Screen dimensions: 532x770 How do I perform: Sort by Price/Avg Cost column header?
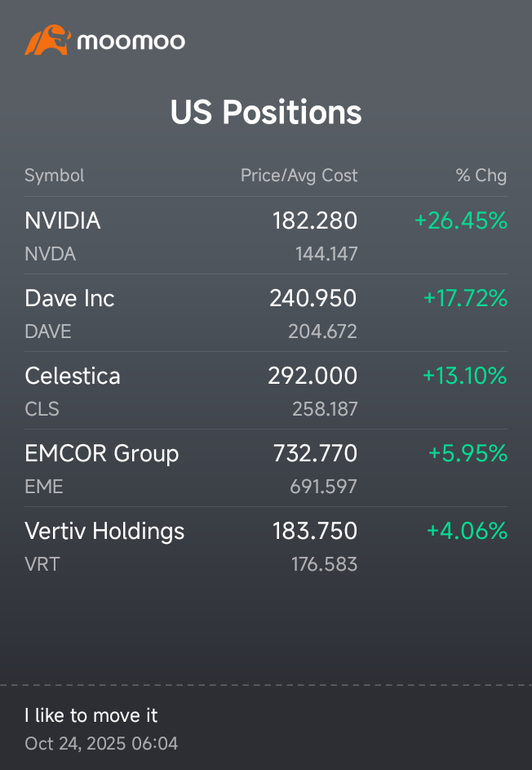click(x=299, y=176)
